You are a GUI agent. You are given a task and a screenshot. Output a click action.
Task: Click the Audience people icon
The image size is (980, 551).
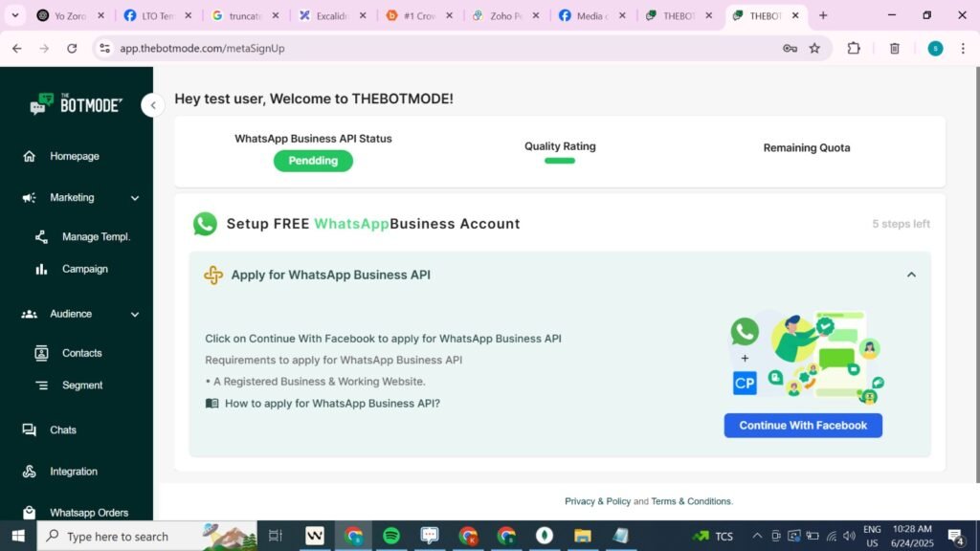30,314
